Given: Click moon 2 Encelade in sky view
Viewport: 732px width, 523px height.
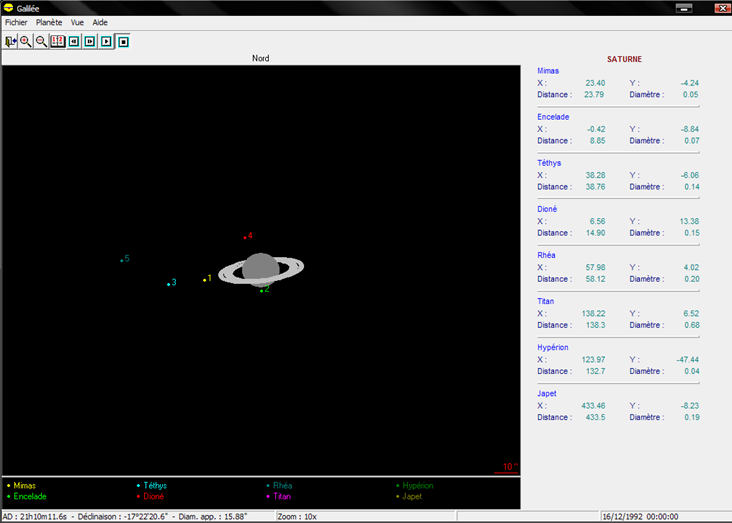Looking at the screenshot, I should (261, 291).
